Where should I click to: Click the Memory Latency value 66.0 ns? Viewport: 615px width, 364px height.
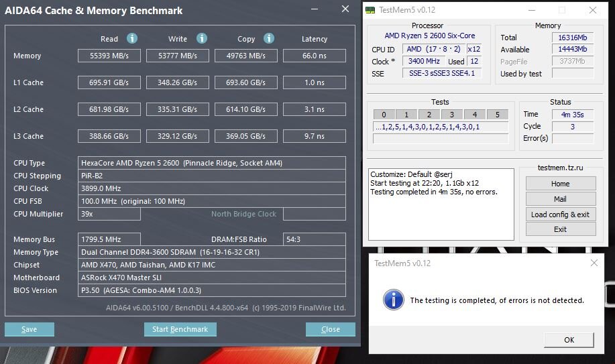[315, 56]
